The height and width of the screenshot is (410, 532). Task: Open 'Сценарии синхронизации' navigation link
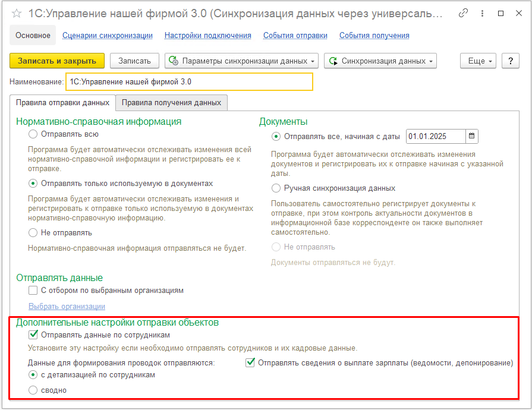tap(107, 36)
